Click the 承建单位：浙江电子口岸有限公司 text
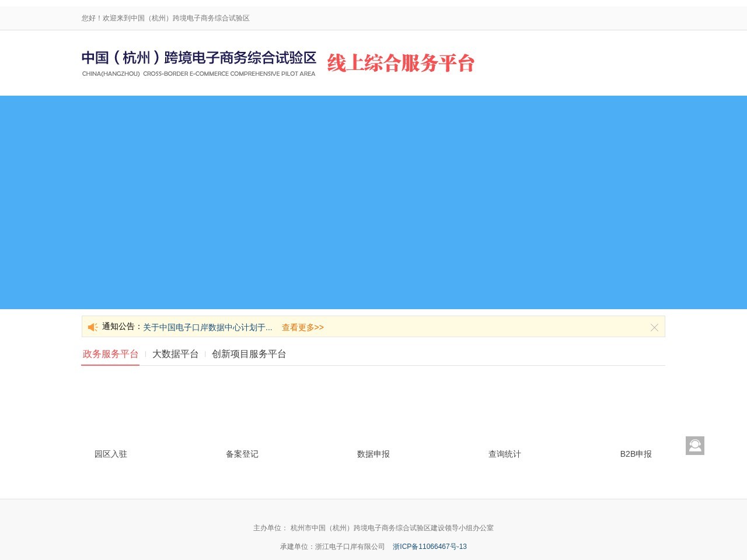This screenshot has width=747, height=560. click(333, 547)
